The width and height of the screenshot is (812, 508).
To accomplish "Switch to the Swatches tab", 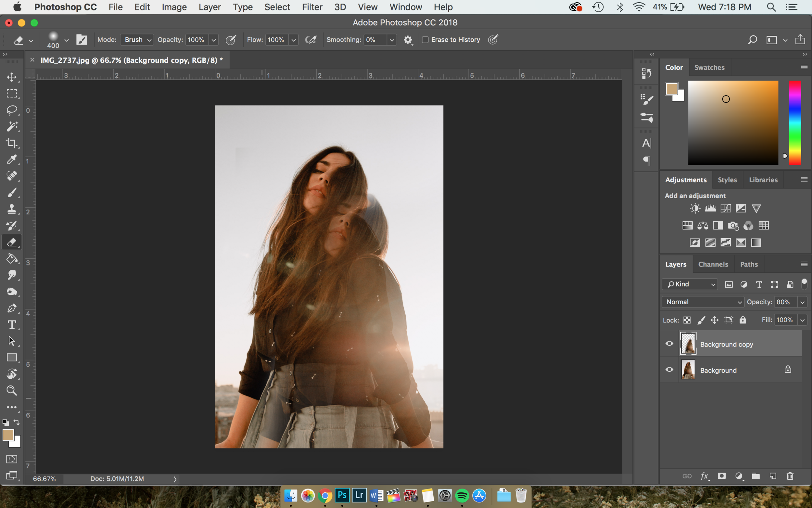I will (x=709, y=67).
